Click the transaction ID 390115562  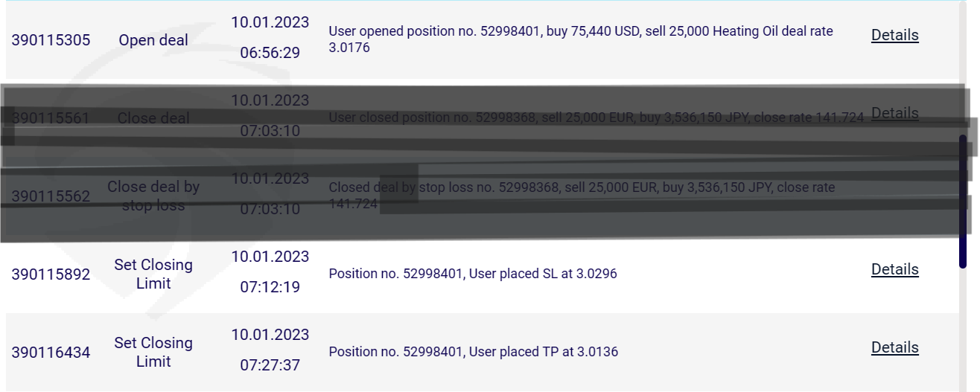coord(51,196)
